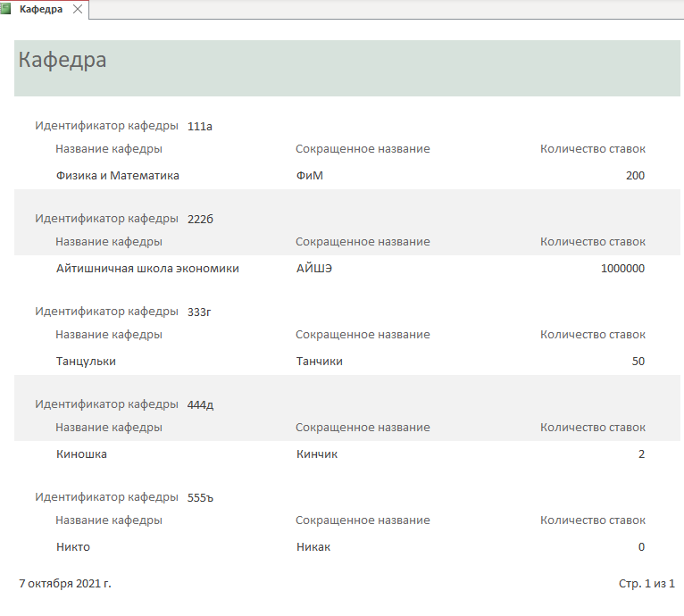Click Сокращенное название label above ФиМ
This screenshot has width=684, height=616.
tap(363, 149)
